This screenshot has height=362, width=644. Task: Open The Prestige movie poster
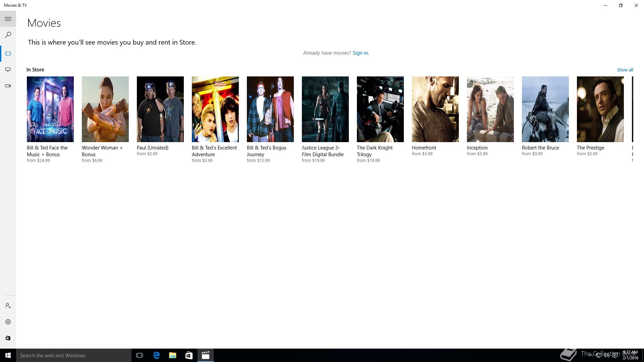pos(600,109)
